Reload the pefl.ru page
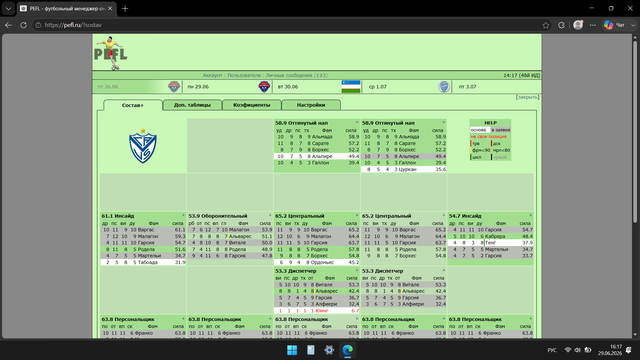Screen dimensions: 640x360 point(23,25)
